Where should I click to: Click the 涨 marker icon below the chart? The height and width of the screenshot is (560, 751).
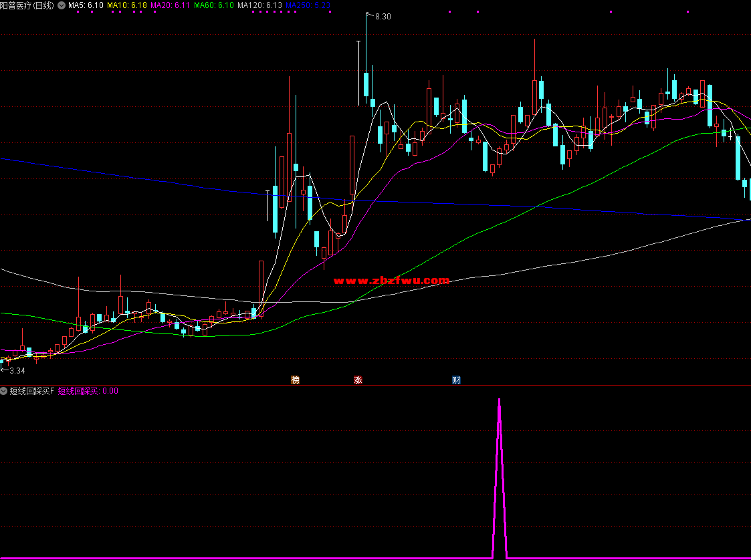(358, 380)
